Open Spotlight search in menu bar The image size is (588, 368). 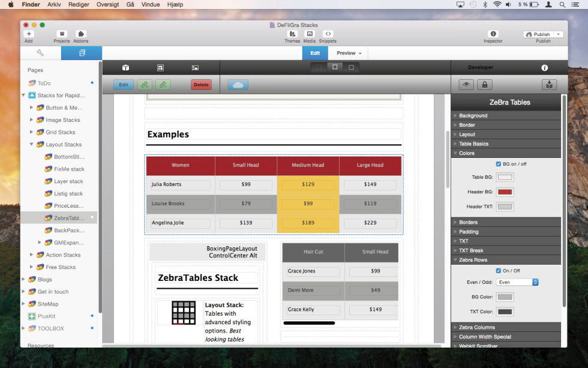(562, 4)
